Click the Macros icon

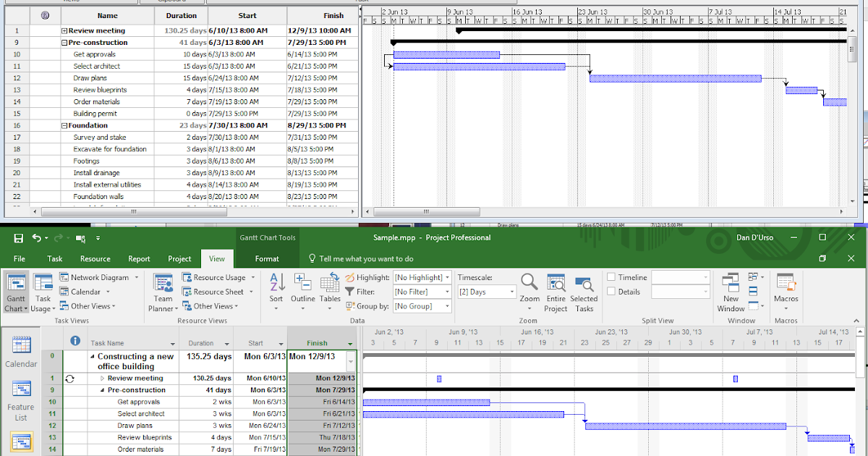(x=786, y=288)
